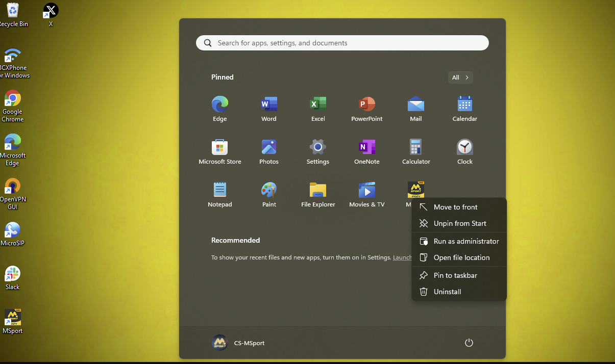Select Slack desktop shortcut
Image resolution: width=615 pixels, height=364 pixels.
[x=12, y=278]
